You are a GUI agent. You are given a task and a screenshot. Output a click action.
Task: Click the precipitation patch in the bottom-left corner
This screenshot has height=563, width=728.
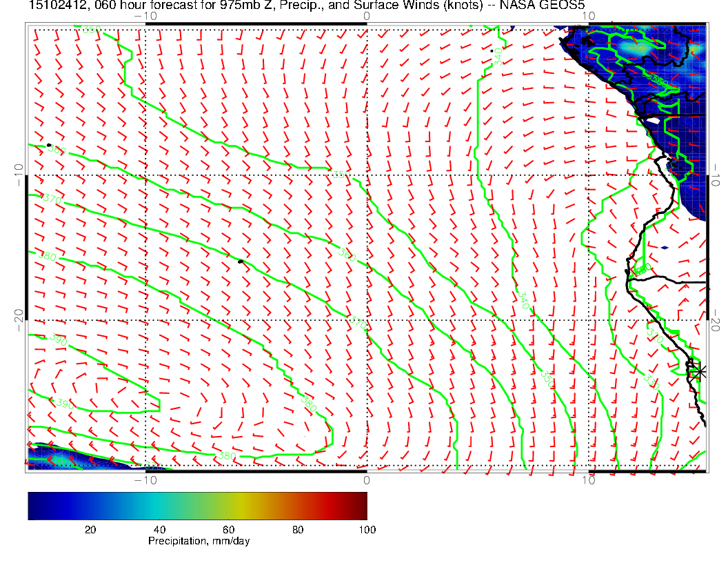click(55, 457)
